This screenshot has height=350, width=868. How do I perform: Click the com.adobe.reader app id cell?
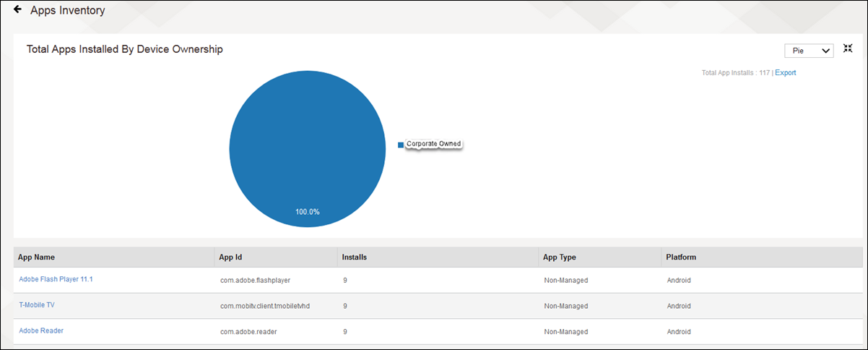click(248, 332)
